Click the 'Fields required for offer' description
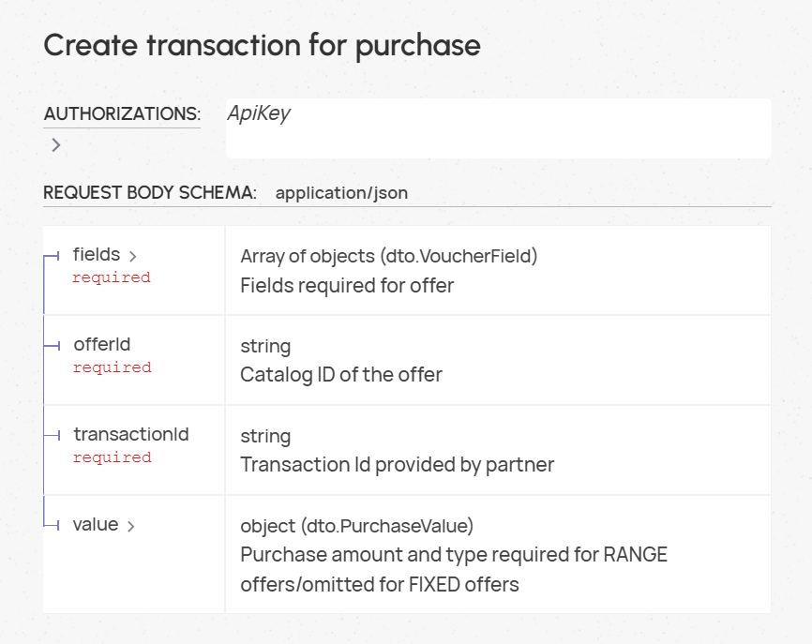 (x=347, y=286)
